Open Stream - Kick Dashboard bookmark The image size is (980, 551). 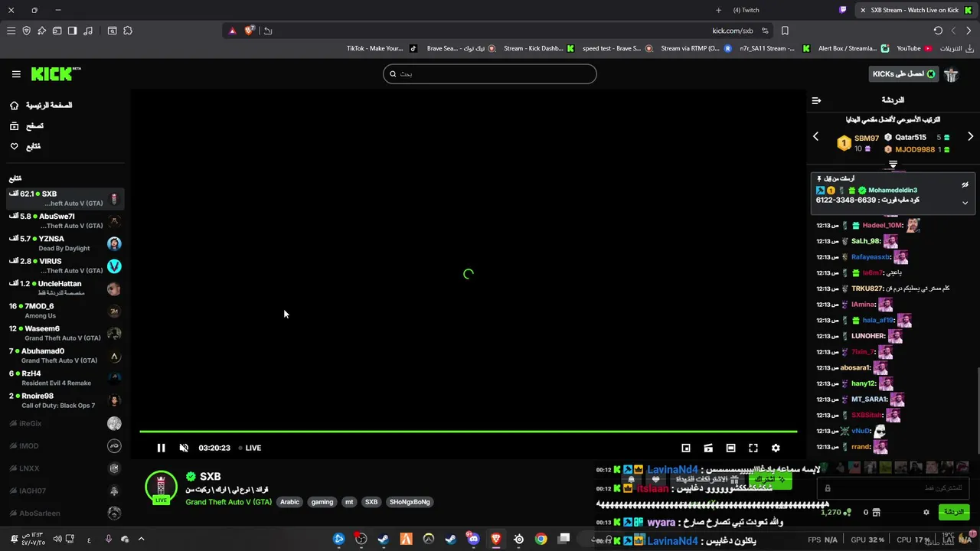[x=539, y=48]
